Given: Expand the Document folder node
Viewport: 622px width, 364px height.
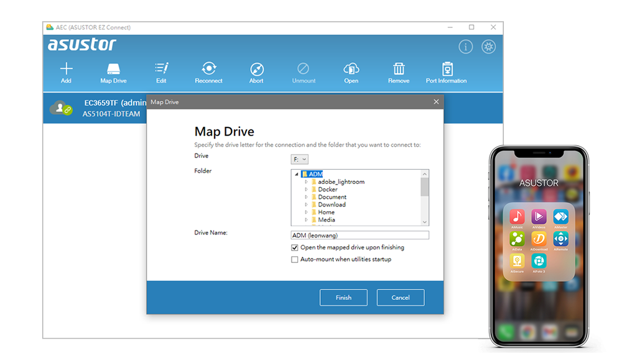Looking at the screenshot, I should (x=306, y=197).
